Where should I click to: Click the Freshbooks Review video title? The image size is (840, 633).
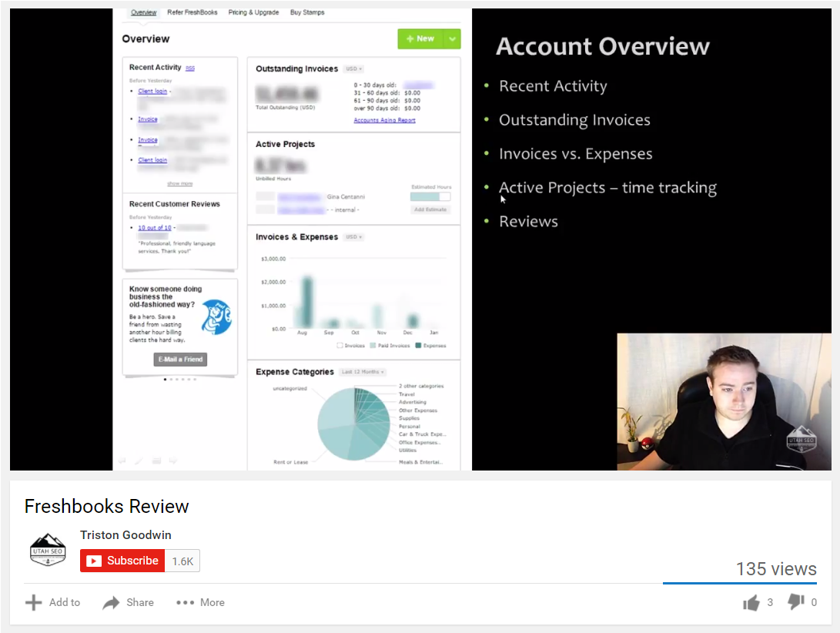coord(106,507)
